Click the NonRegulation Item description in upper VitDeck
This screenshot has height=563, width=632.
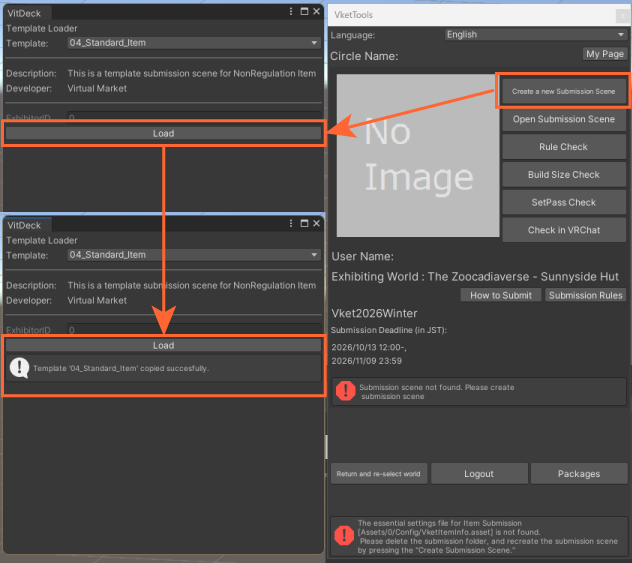point(191,73)
